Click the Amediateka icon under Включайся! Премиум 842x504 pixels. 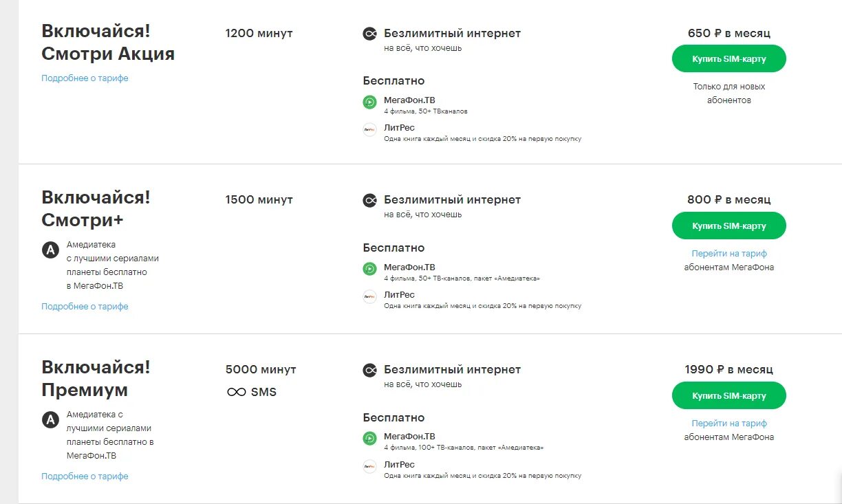point(50,420)
